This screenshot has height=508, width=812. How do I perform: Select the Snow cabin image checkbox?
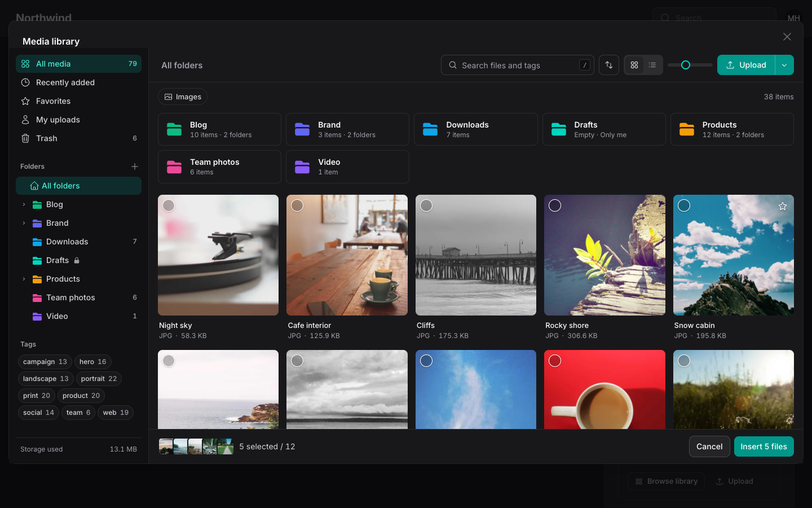684,205
